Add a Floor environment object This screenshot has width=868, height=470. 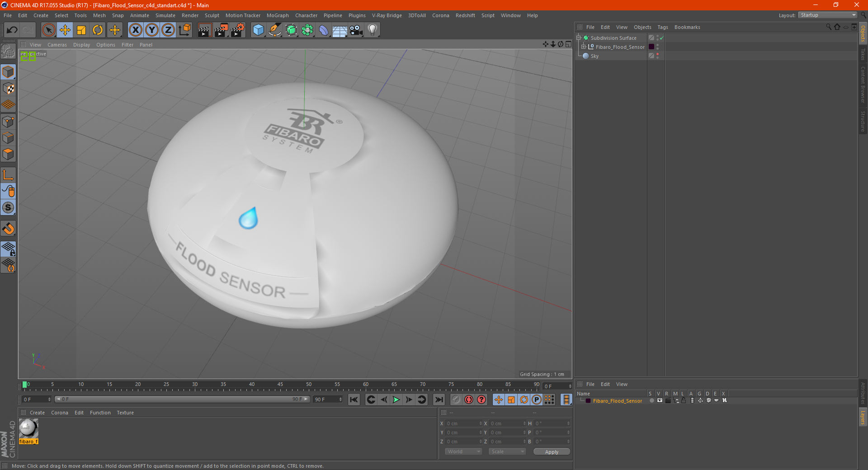[x=340, y=30]
